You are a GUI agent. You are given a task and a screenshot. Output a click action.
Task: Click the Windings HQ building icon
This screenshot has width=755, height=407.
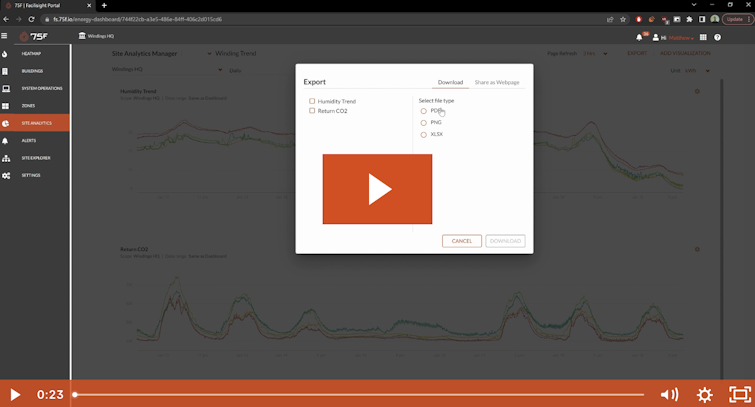point(82,36)
